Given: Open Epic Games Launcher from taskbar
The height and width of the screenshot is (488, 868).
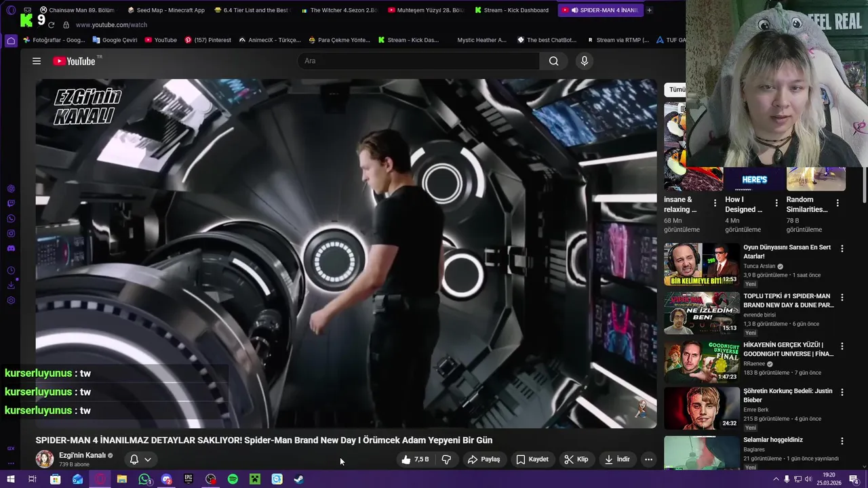Looking at the screenshot, I should (189, 479).
